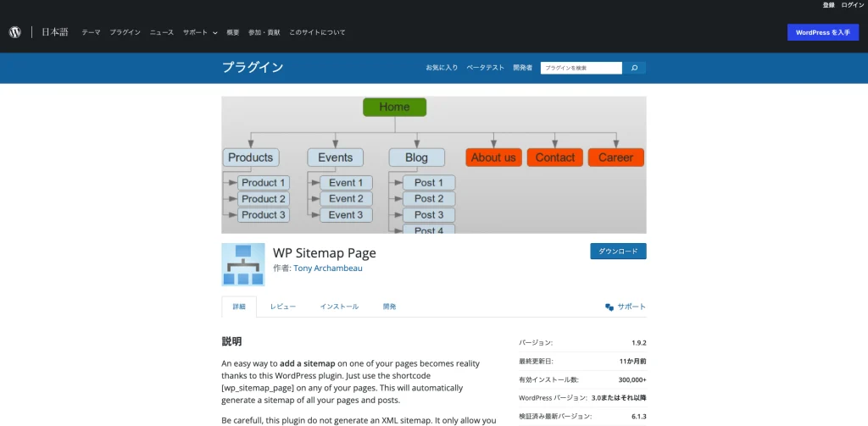Open the 概要 menu item

point(233,33)
